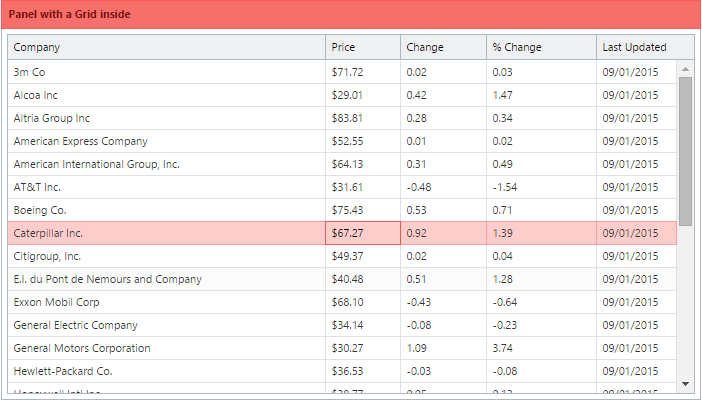Image resolution: width=702 pixels, height=400 pixels.
Task: Click the panel title 'Panel with a Grid inside'
Action: tap(69, 14)
